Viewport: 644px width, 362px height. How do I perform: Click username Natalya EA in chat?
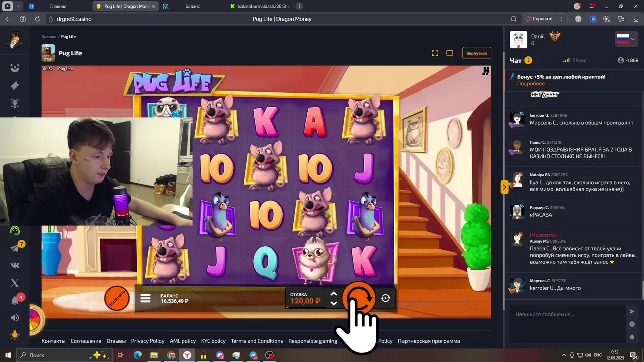(x=540, y=175)
